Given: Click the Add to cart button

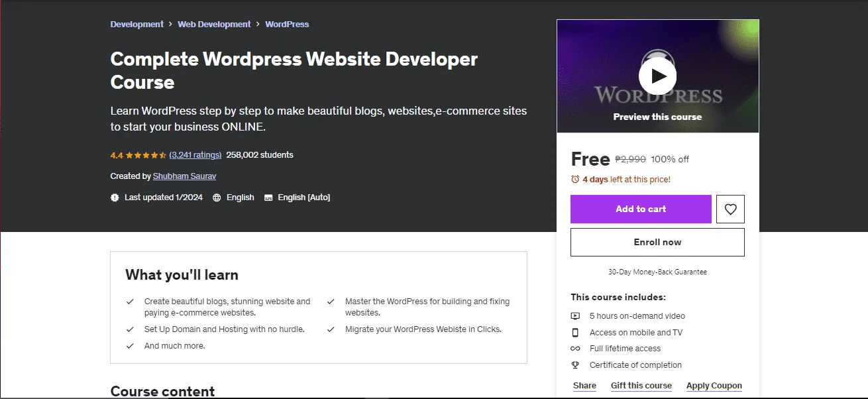Looking at the screenshot, I should point(641,209).
